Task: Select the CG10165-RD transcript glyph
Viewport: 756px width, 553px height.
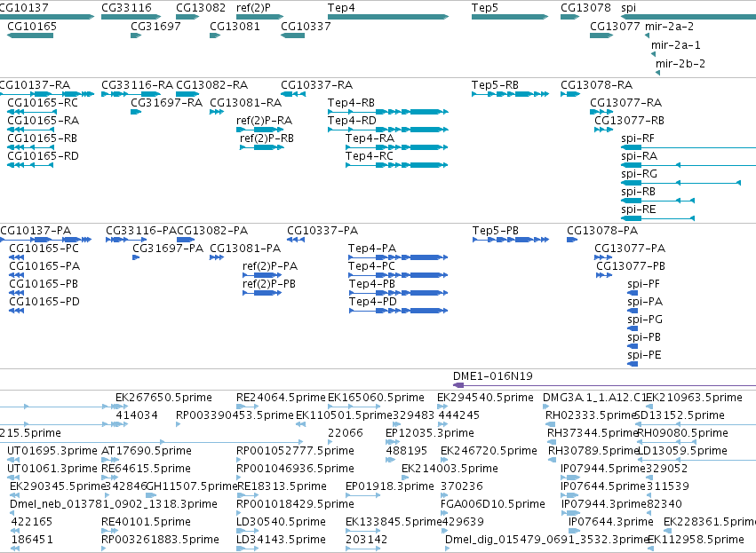Action: tap(30, 165)
